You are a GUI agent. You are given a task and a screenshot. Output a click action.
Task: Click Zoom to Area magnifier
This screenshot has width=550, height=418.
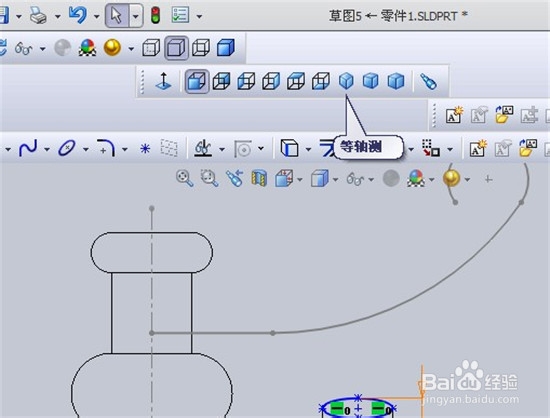pyautogui.click(x=209, y=178)
